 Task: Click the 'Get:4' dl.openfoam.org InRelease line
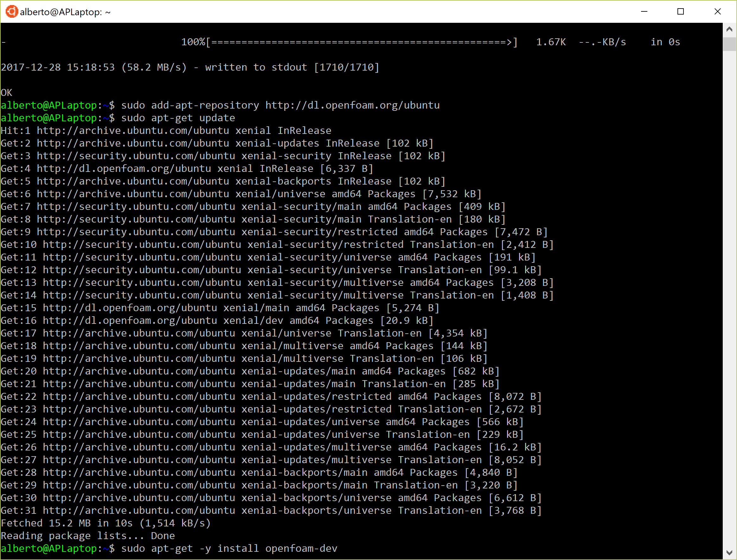[187, 169]
